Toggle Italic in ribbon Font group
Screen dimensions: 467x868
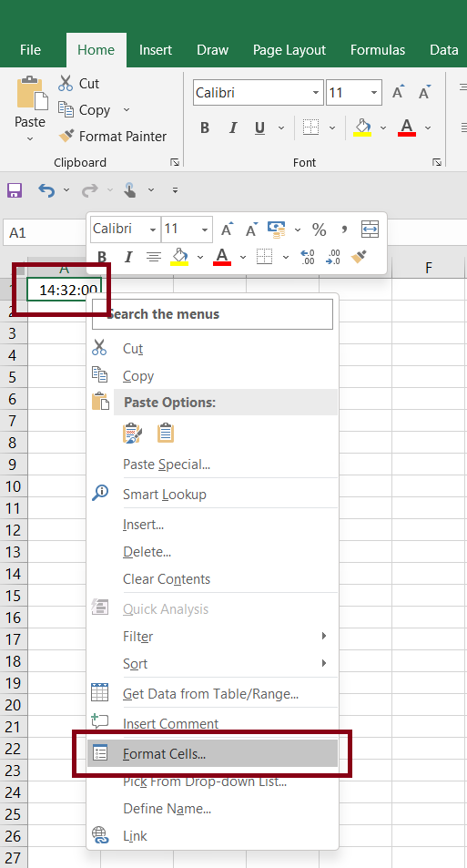(x=233, y=128)
